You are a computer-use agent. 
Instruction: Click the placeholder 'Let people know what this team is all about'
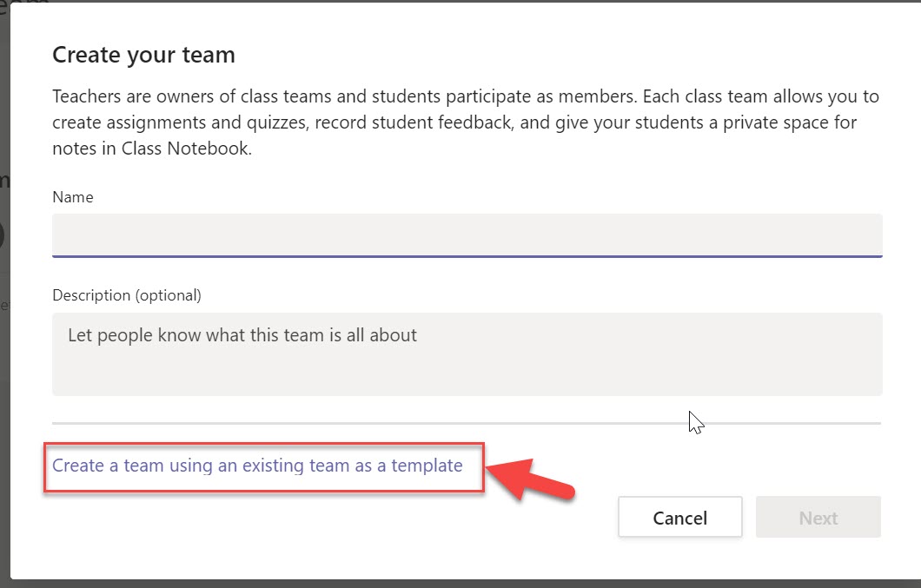[242, 335]
